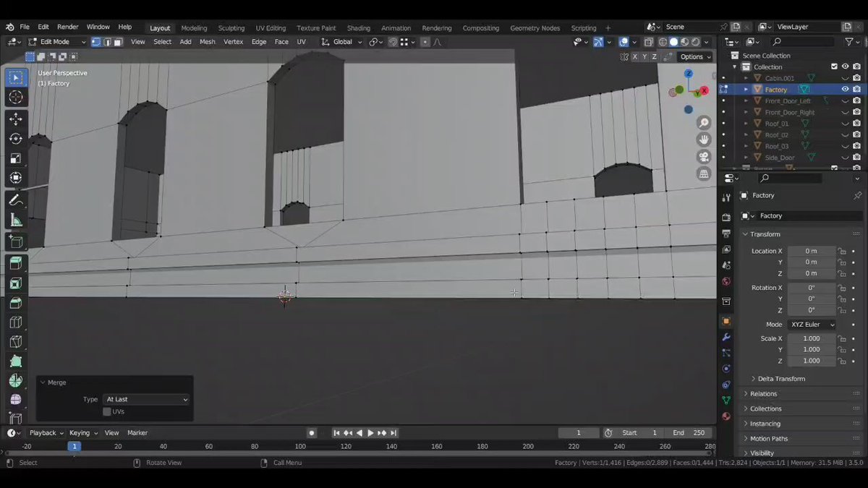Play the animation in timeline
This screenshot has height=488, width=868.
tap(370, 433)
